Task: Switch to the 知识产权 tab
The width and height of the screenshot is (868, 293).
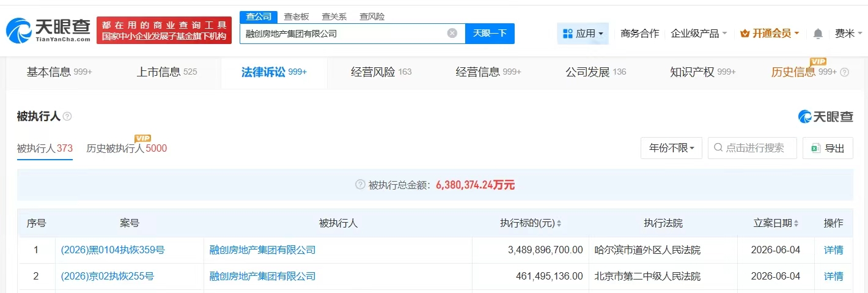Action: coord(703,72)
